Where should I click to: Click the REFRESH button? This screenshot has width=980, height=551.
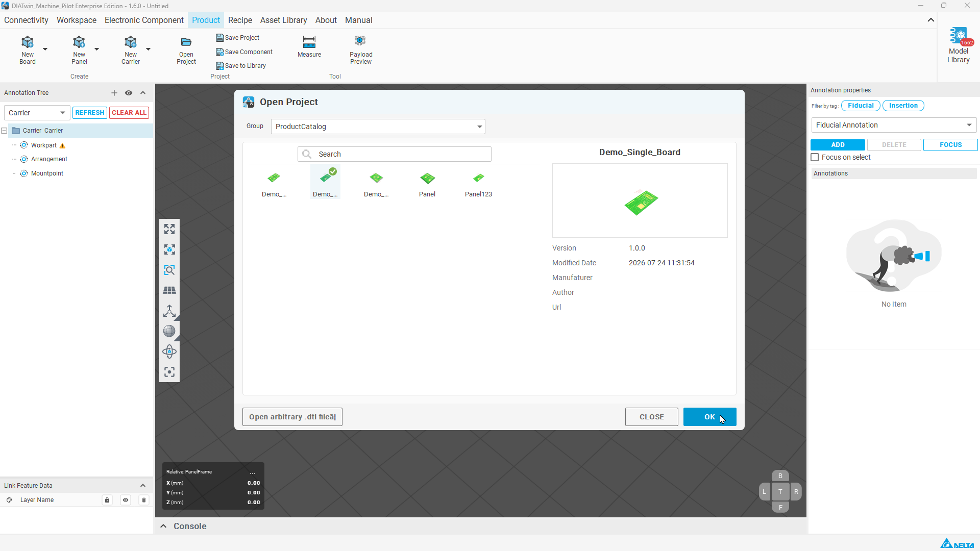tap(90, 113)
